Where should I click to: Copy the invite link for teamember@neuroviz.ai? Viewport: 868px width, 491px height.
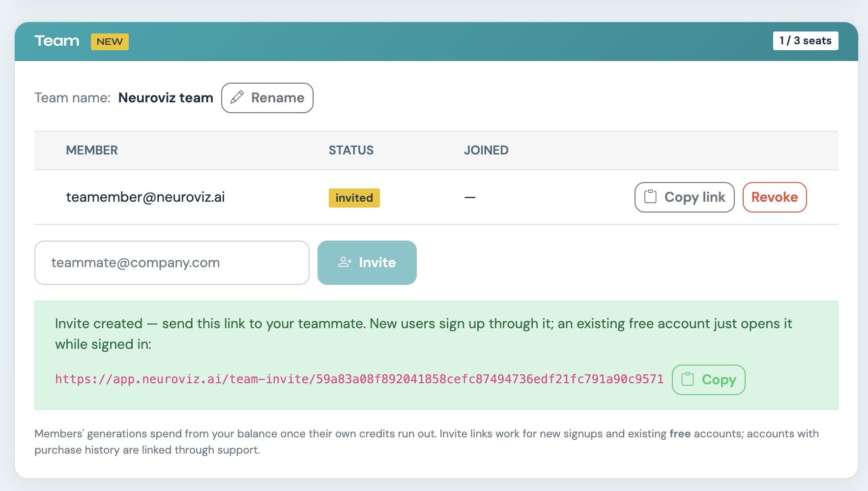tap(684, 197)
